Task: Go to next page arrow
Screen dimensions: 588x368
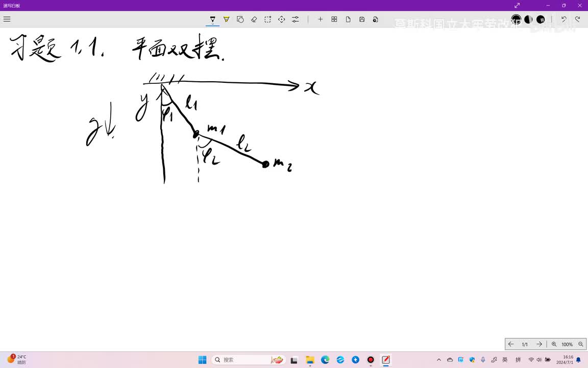Action: pos(539,344)
